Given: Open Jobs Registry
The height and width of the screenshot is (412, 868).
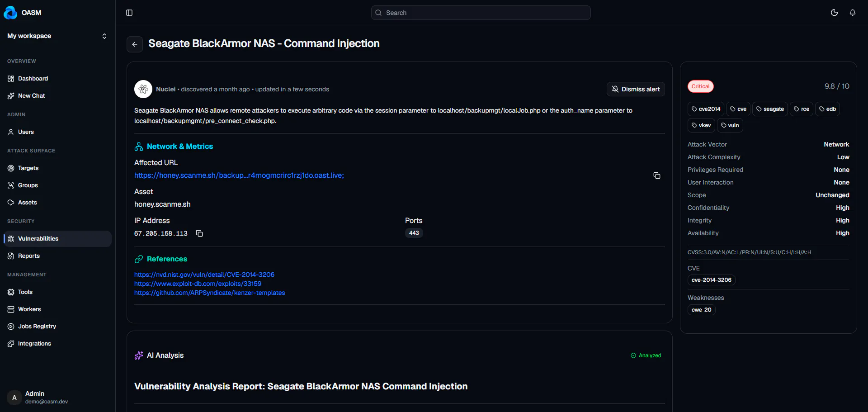Looking at the screenshot, I should click(x=57, y=327).
